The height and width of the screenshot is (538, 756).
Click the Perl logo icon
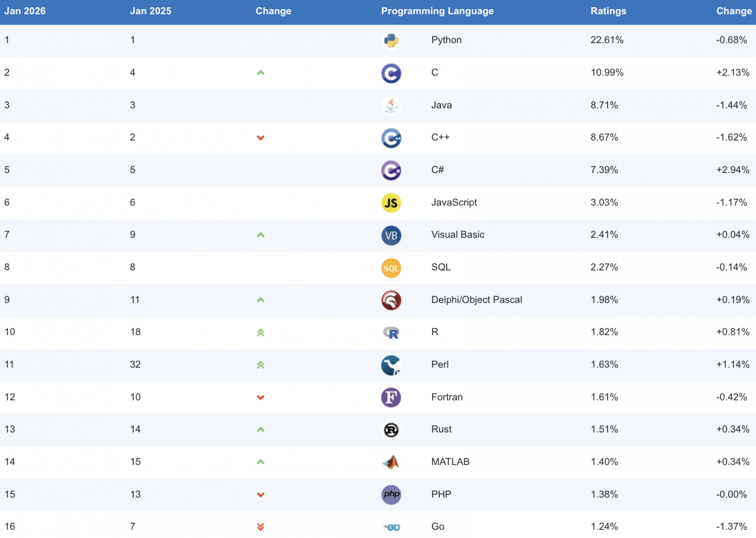coord(391,365)
